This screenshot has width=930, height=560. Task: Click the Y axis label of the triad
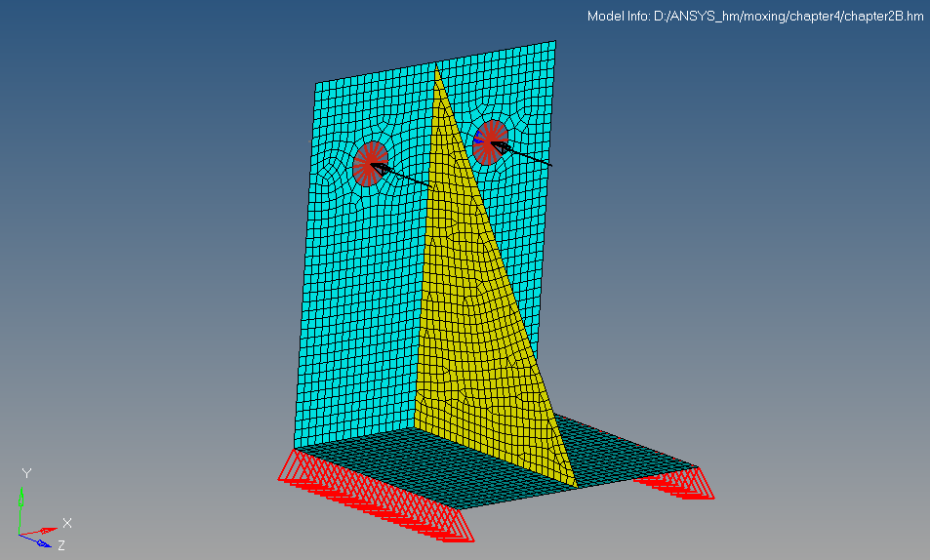(x=26, y=473)
